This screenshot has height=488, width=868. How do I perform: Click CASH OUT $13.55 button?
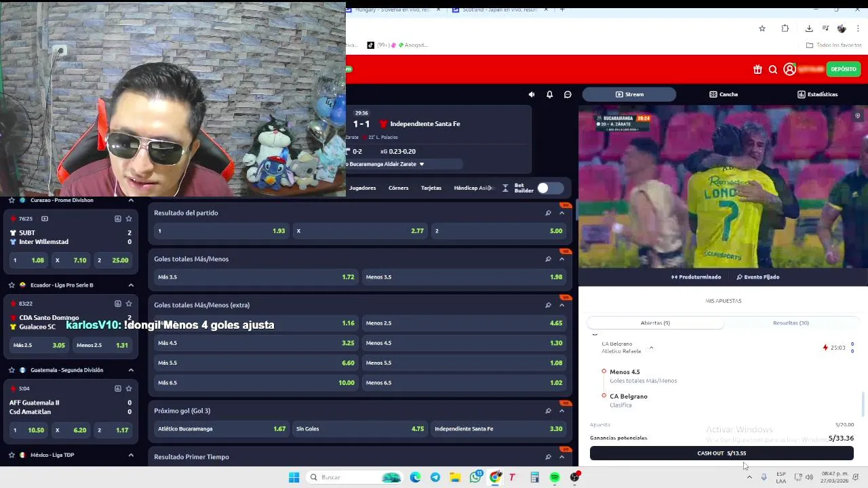[722, 453]
